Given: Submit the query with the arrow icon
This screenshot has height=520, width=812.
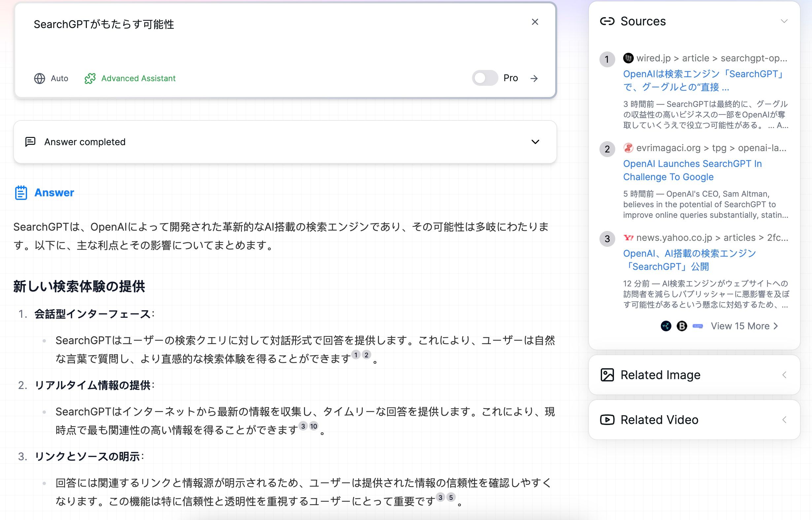Looking at the screenshot, I should [534, 78].
